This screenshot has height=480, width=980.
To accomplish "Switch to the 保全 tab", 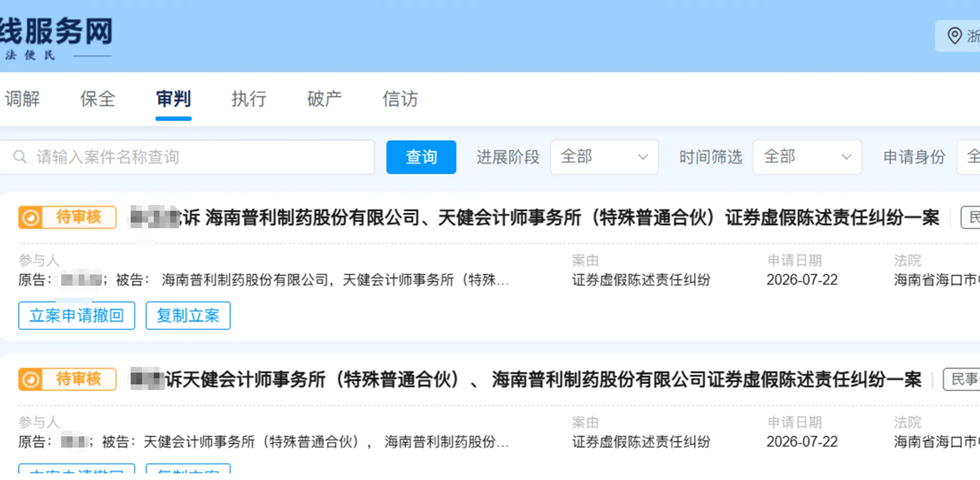I will tap(98, 99).
